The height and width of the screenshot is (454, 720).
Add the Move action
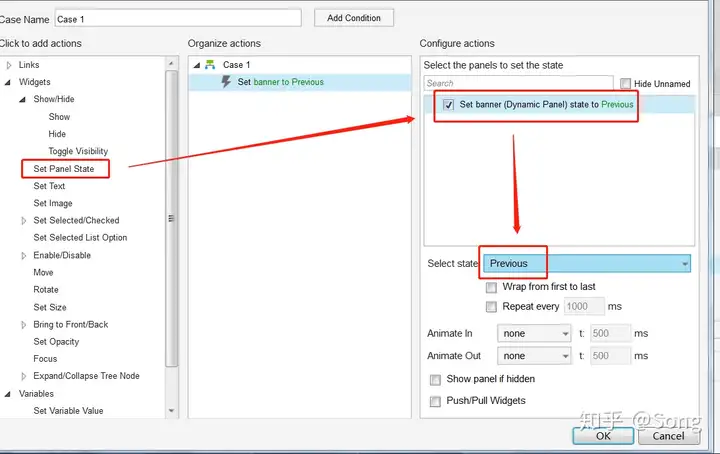point(43,272)
